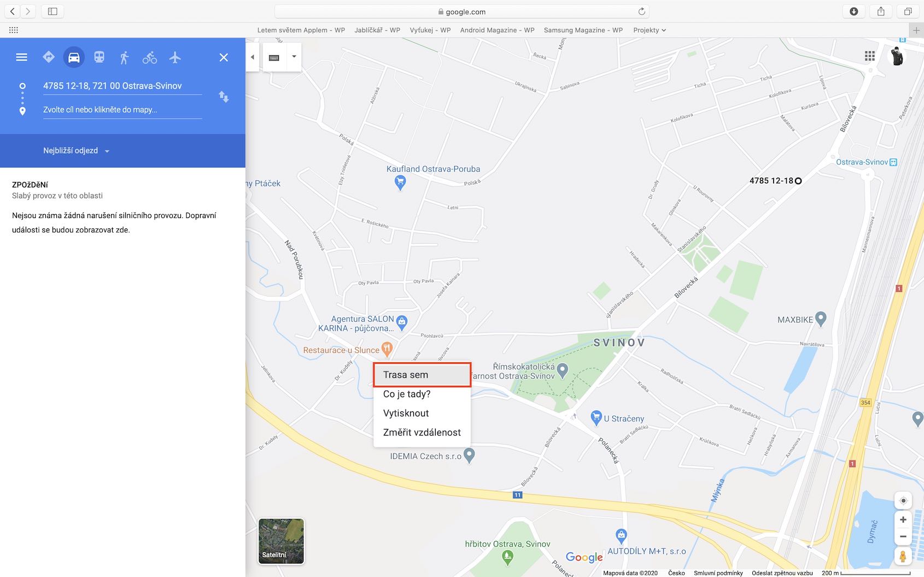The image size is (924, 577).
Task: Expand the Nejbližší odjezd dropdown
Action: coord(77,151)
